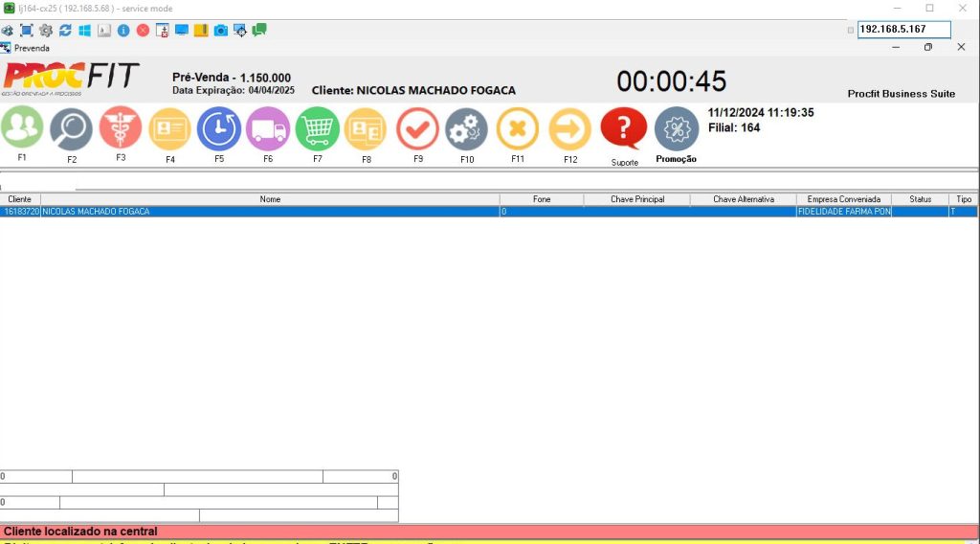This screenshot has height=544, width=980.
Task: Minimize the Prevenda inner window
Action: point(896,47)
